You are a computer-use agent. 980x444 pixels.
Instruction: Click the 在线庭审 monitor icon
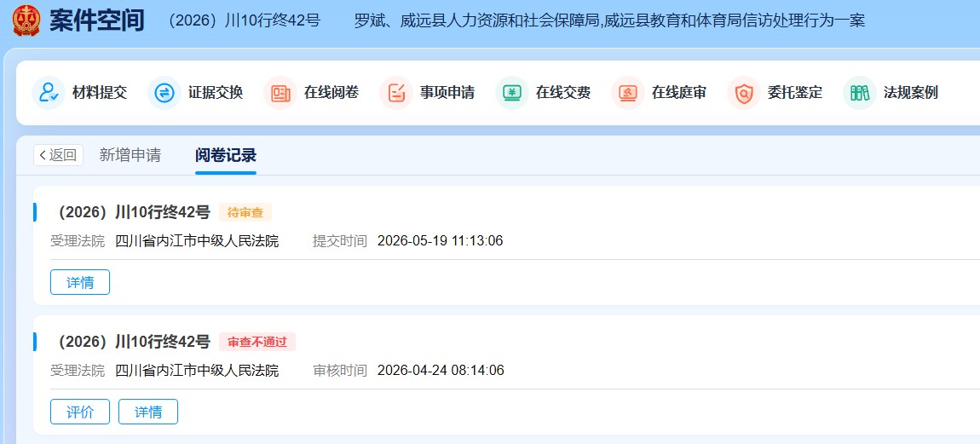[627, 93]
